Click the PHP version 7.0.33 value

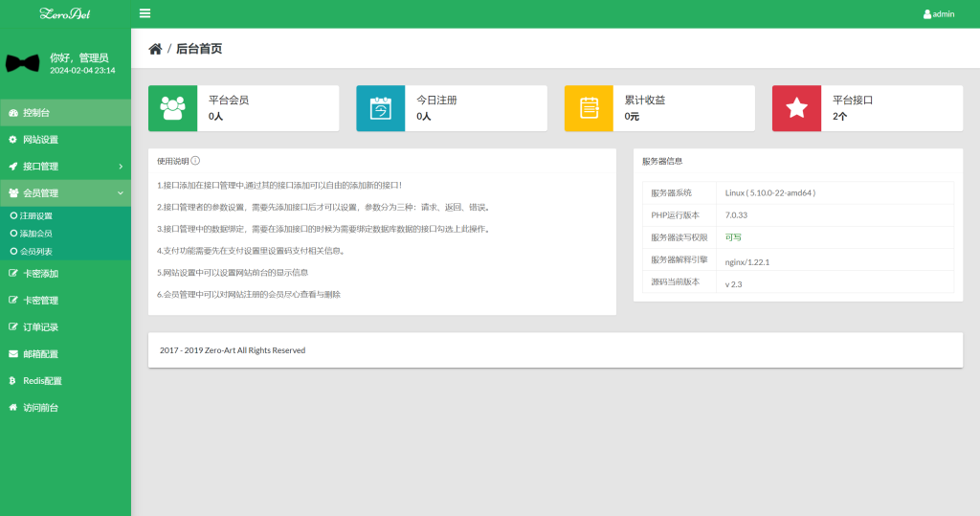coord(736,215)
